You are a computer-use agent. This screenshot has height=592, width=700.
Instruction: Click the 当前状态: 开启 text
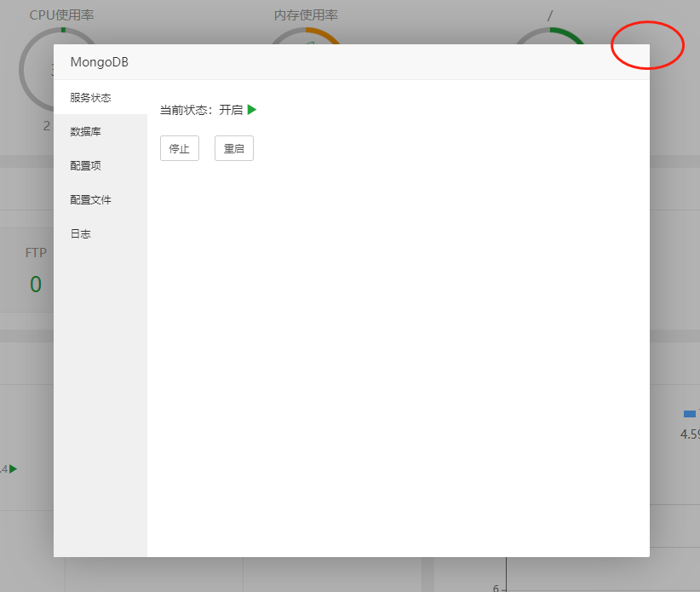[x=201, y=110]
